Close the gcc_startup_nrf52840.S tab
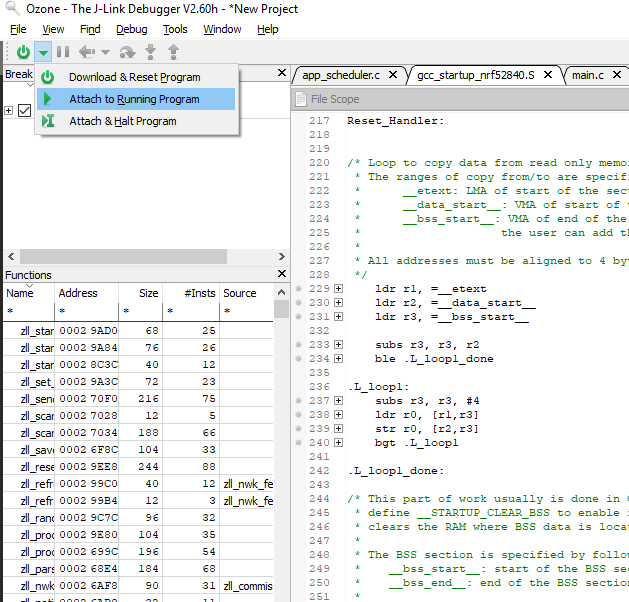 548,75
